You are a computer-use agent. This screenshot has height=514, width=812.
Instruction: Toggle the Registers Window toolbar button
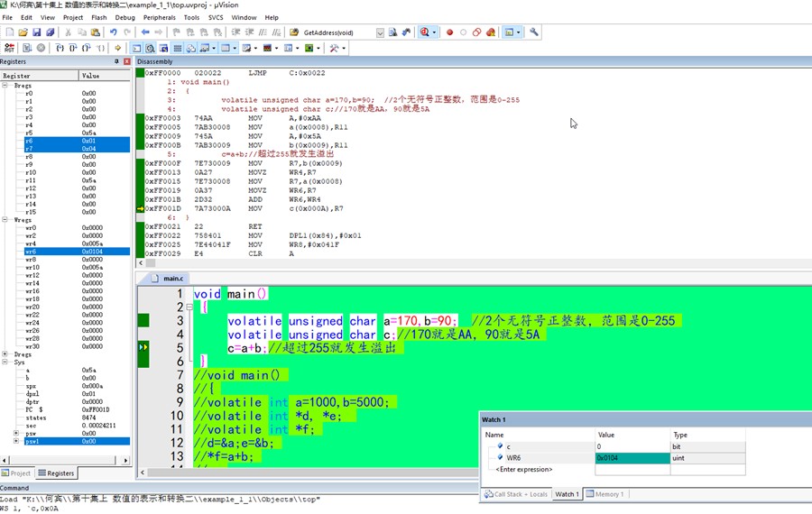[x=178, y=48]
